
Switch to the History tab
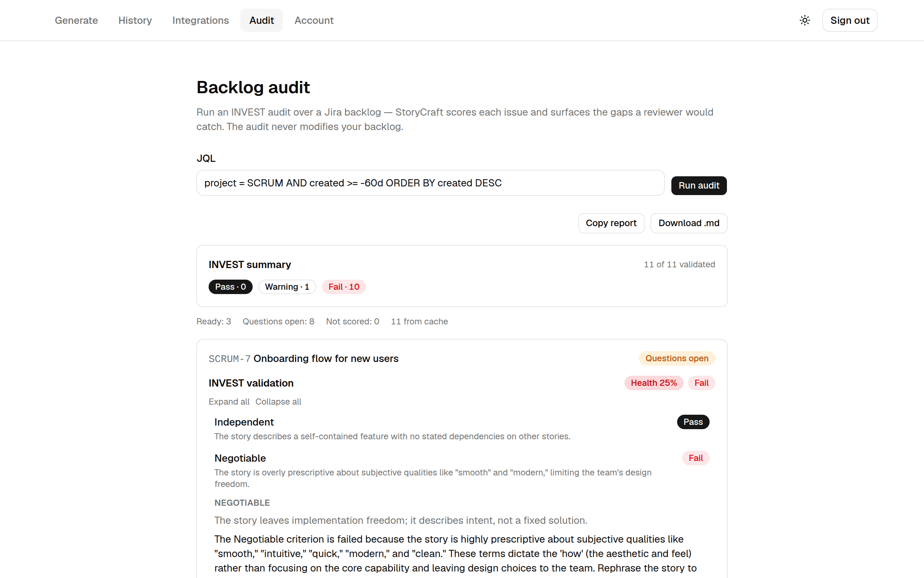pyautogui.click(x=135, y=20)
